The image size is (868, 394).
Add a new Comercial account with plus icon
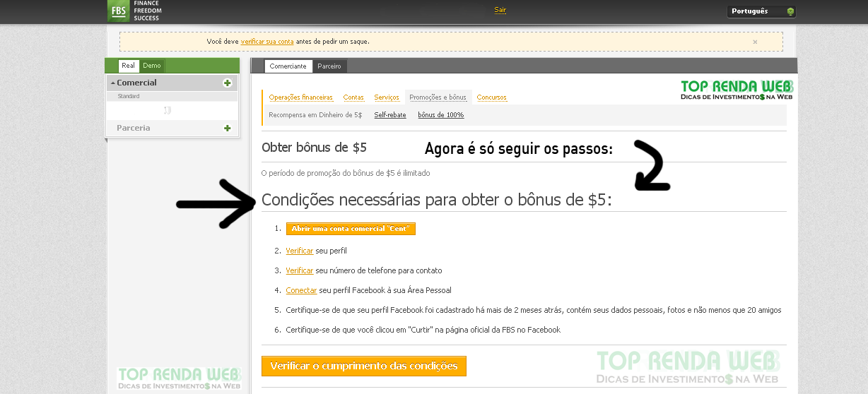click(x=227, y=83)
